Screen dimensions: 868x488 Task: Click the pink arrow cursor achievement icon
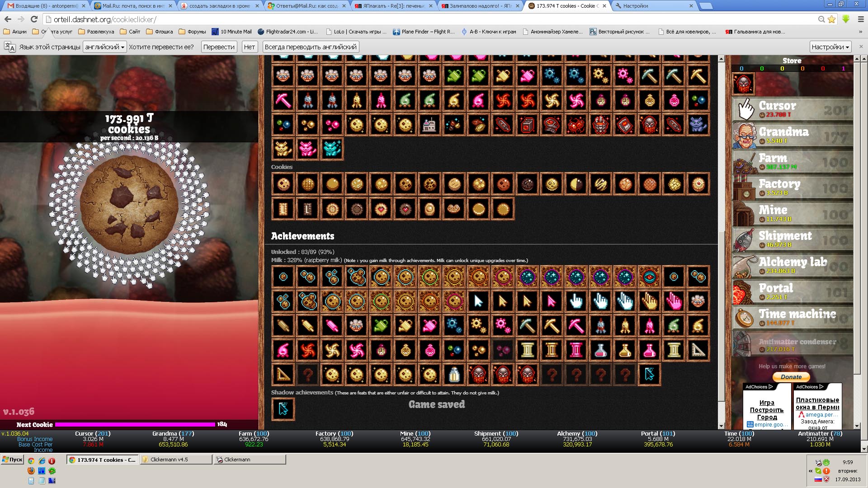[552, 301]
